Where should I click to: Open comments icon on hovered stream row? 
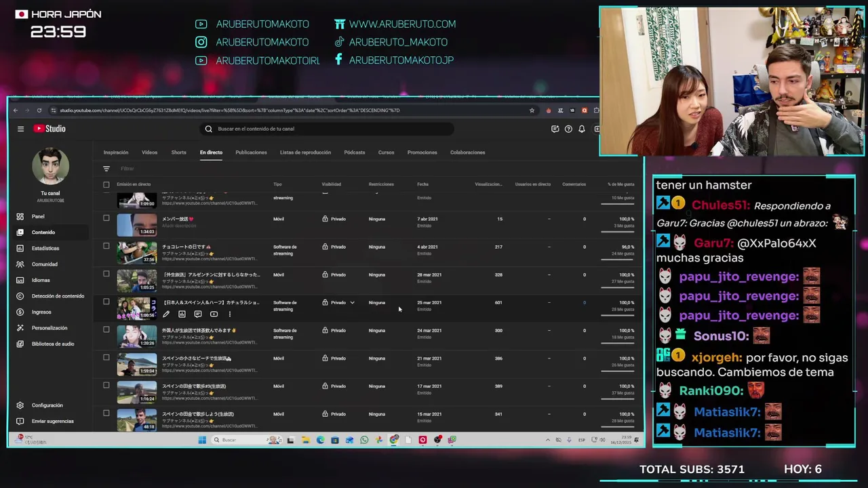click(197, 314)
